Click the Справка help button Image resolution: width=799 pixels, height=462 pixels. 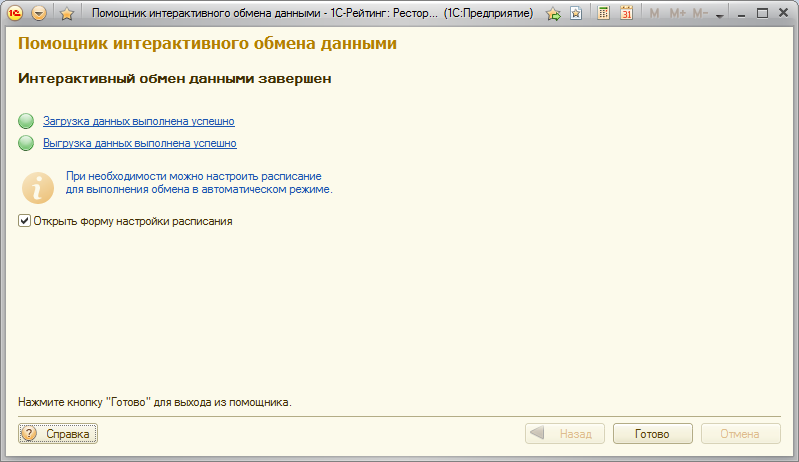(x=58, y=434)
